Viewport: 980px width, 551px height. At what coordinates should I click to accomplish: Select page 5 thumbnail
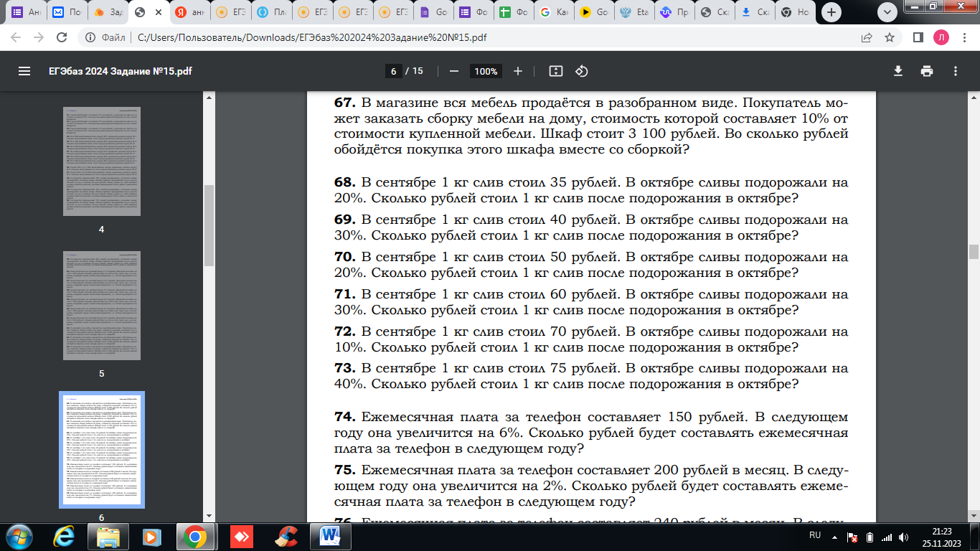(101, 305)
